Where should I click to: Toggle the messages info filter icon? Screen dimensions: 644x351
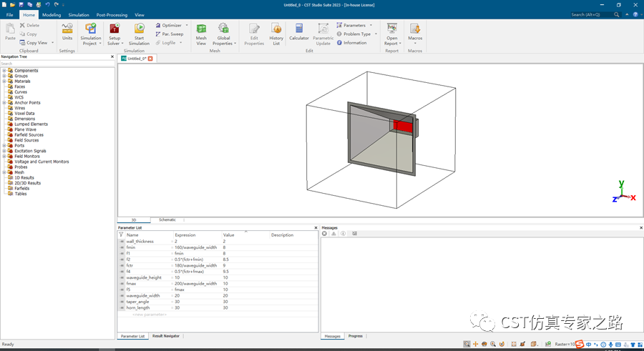[343, 234]
